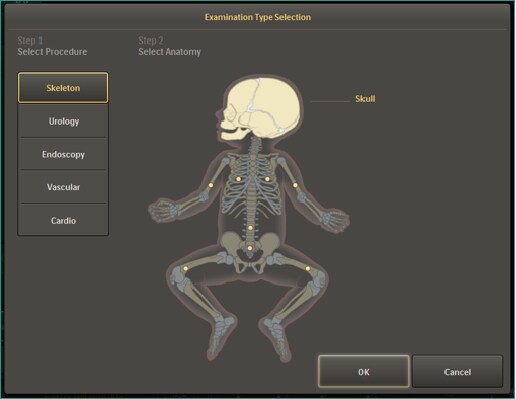Select the Skeleton procedure
The image size is (516, 399).
[x=63, y=88]
